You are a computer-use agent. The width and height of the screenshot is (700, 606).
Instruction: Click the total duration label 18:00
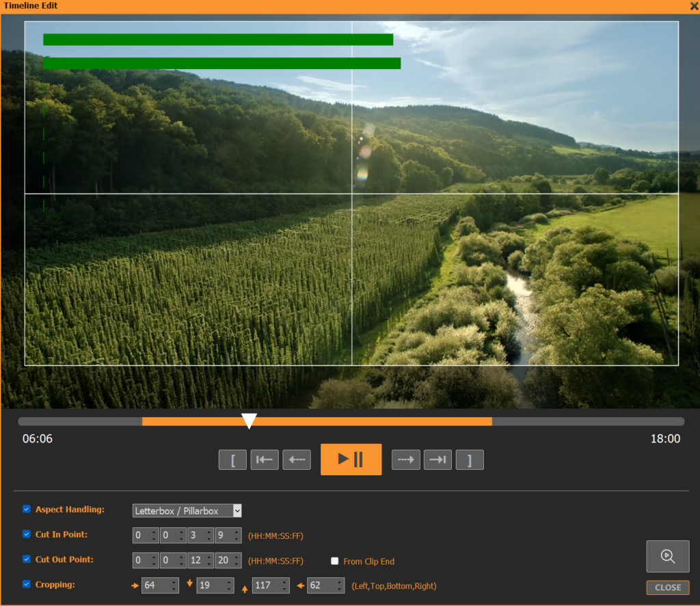665,438
